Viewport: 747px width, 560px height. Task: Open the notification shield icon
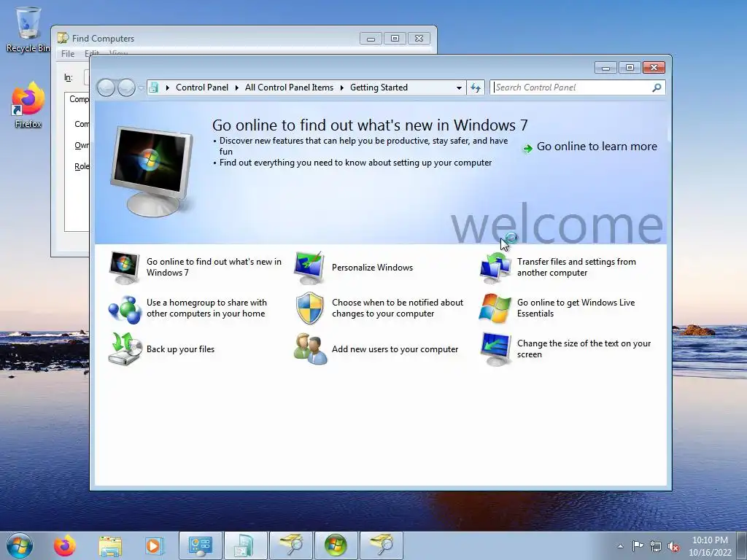[309, 308]
